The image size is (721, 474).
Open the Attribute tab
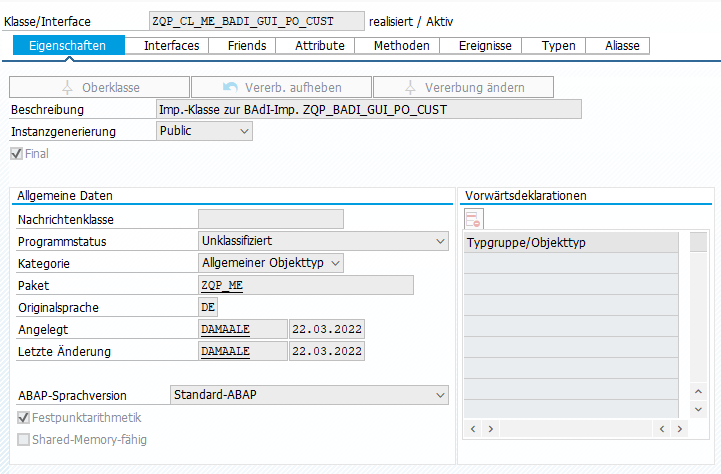pos(319,45)
